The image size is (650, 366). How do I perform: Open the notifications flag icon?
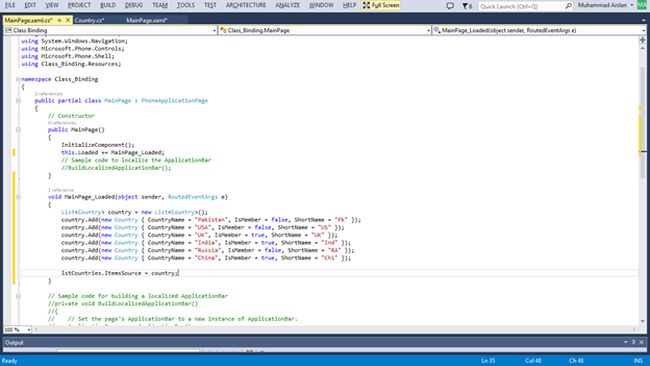tap(467, 6)
